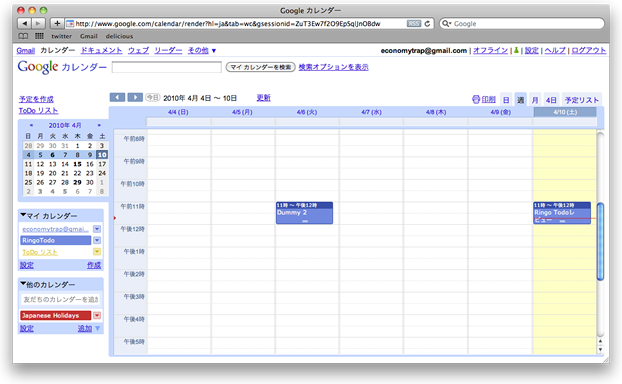Viewport: 622px width, 384px height.
Task: Collapse マイ カレンダー section
Action: 23,215
